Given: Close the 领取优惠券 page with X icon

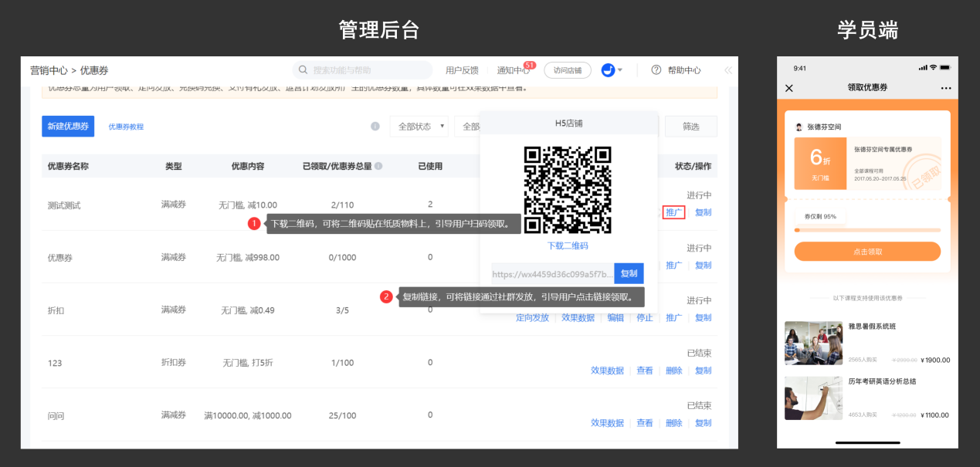Looking at the screenshot, I should coord(788,88).
